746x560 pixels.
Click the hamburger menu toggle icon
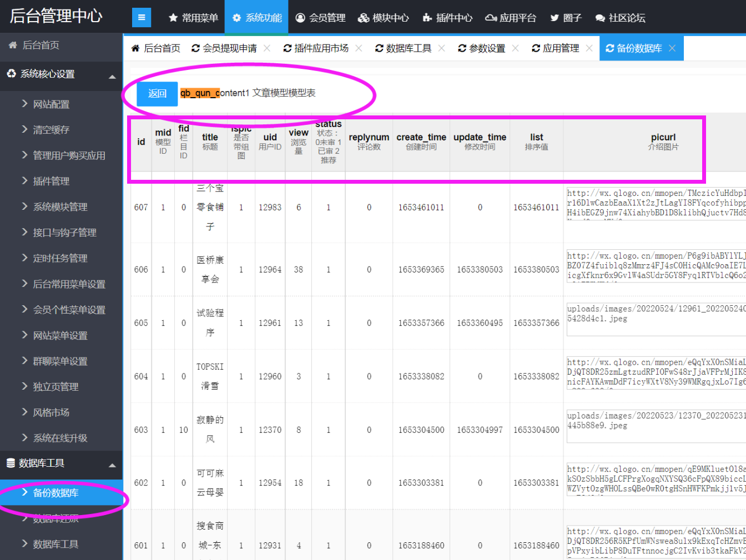pos(142,18)
